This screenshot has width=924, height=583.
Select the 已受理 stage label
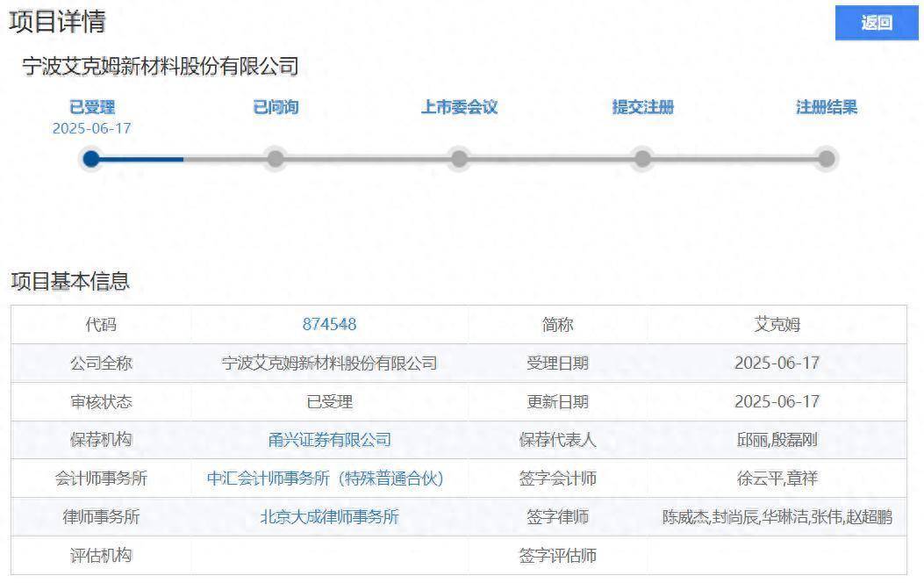(92, 107)
